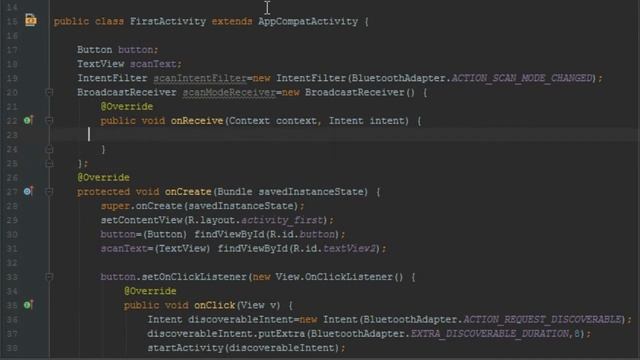
Task: Collapse the onReceive method fold marker
Action: pos(49,120)
